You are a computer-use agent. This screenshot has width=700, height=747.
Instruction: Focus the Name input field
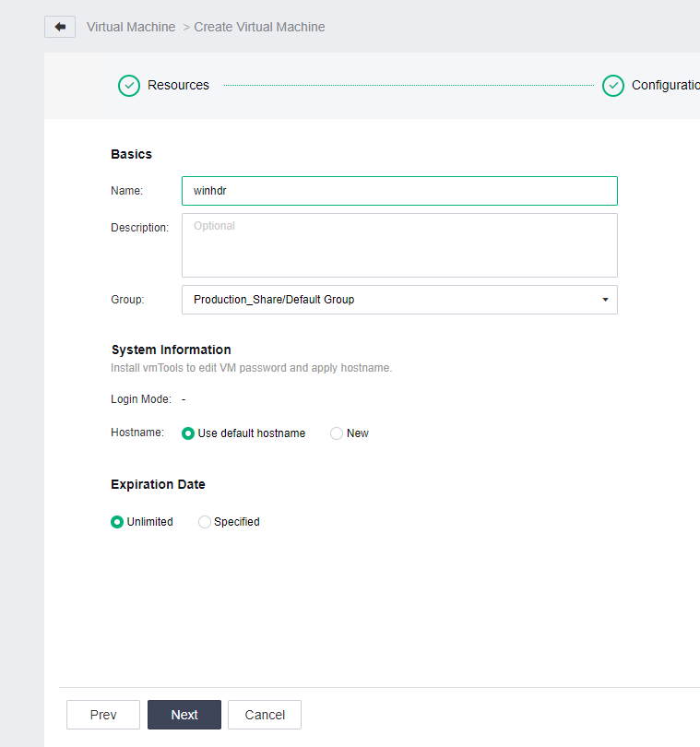399,191
